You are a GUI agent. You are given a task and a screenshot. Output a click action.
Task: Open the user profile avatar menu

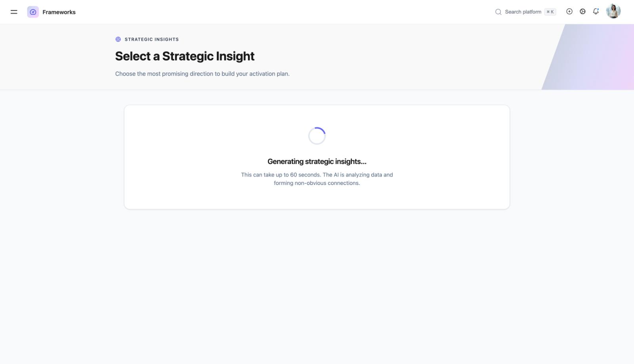(x=613, y=11)
